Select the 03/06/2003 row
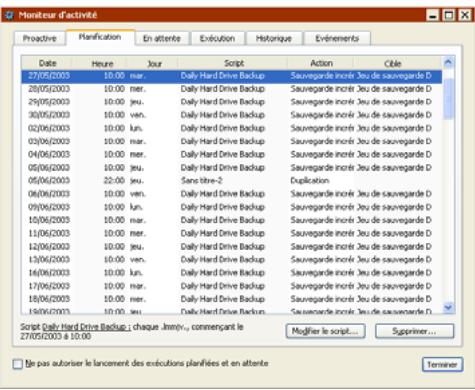475x390 pixels. coord(232,141)
